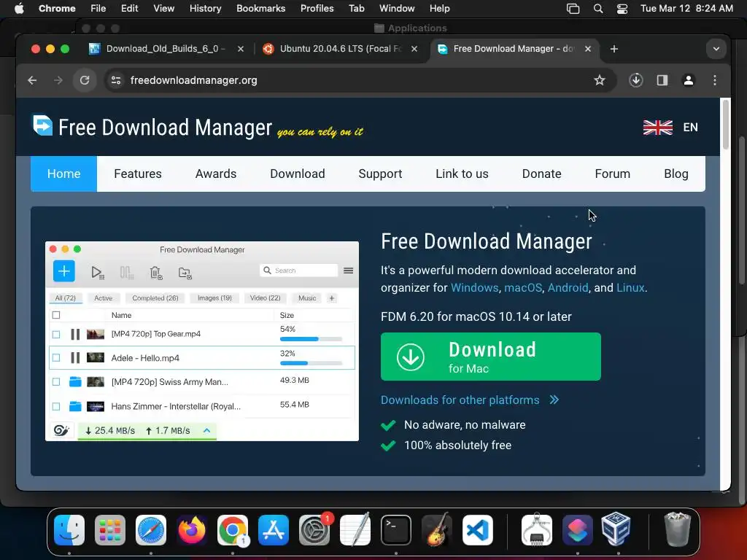Open App Store from the Dock
This screenshot has height=560, width=747.
pos(274,530)
